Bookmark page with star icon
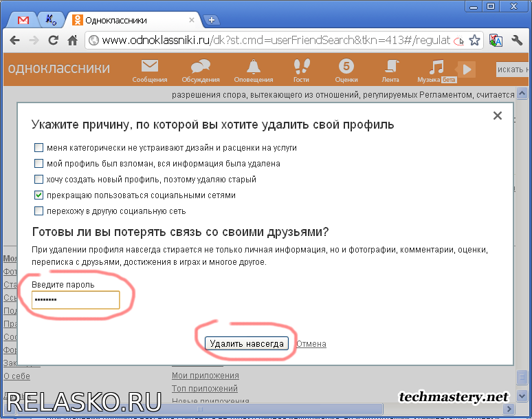 [x=474, y=41]
